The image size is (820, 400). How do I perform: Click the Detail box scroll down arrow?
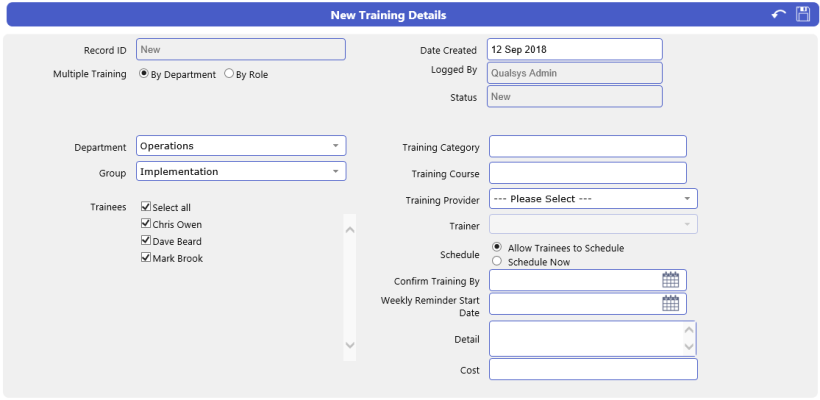tap(689, 347)
